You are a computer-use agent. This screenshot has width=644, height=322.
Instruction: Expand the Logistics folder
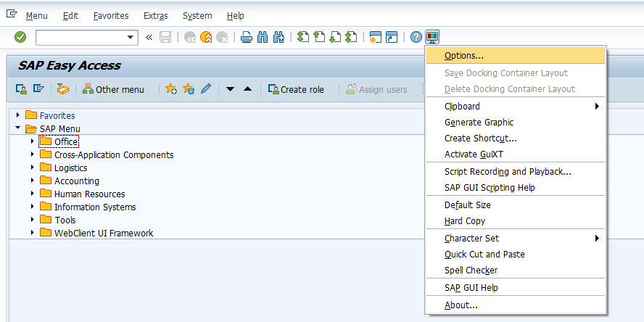[x=33, y=168]
